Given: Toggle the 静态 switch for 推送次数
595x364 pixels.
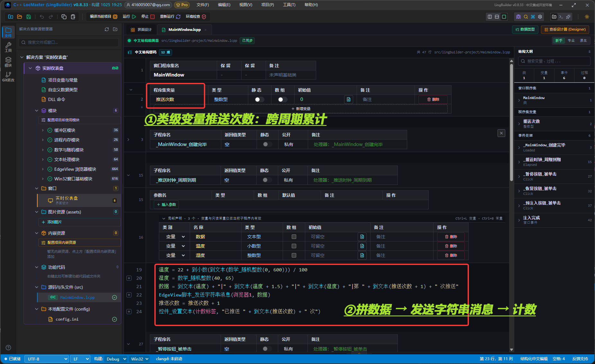Looking at the screenshot, I should (259, 100).
